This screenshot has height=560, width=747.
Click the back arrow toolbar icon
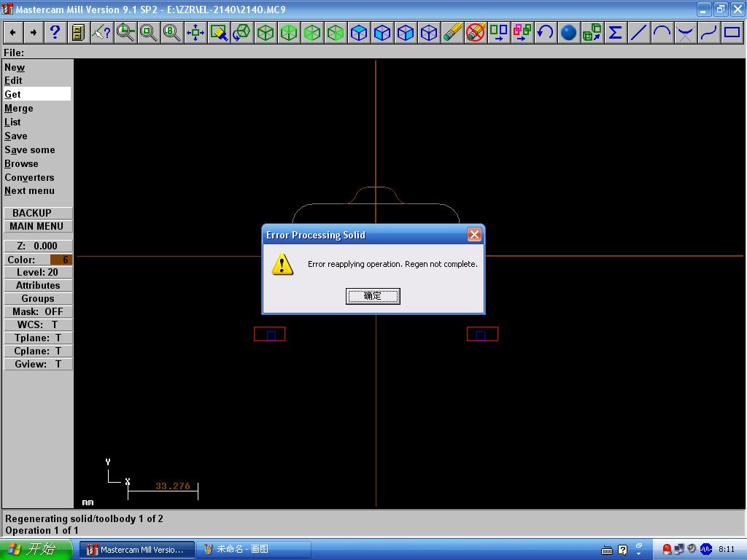click(13, 33)
